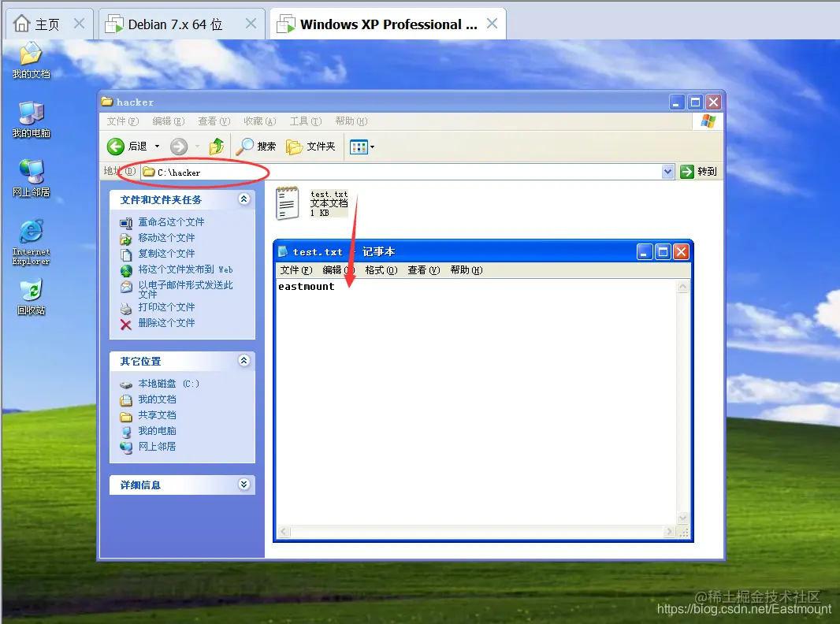Open the Views icon menu
This screenshot has width=840, height=624.
[359, 147]
